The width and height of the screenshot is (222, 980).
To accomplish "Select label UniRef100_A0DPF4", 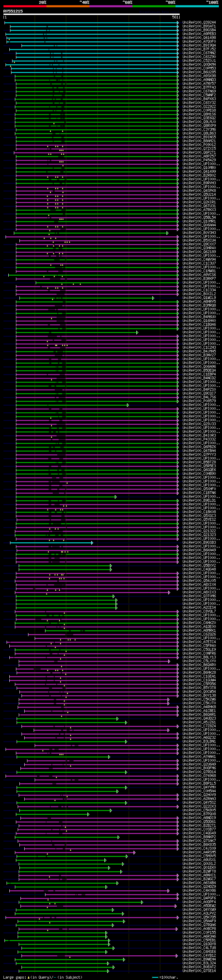I will 199,902.
